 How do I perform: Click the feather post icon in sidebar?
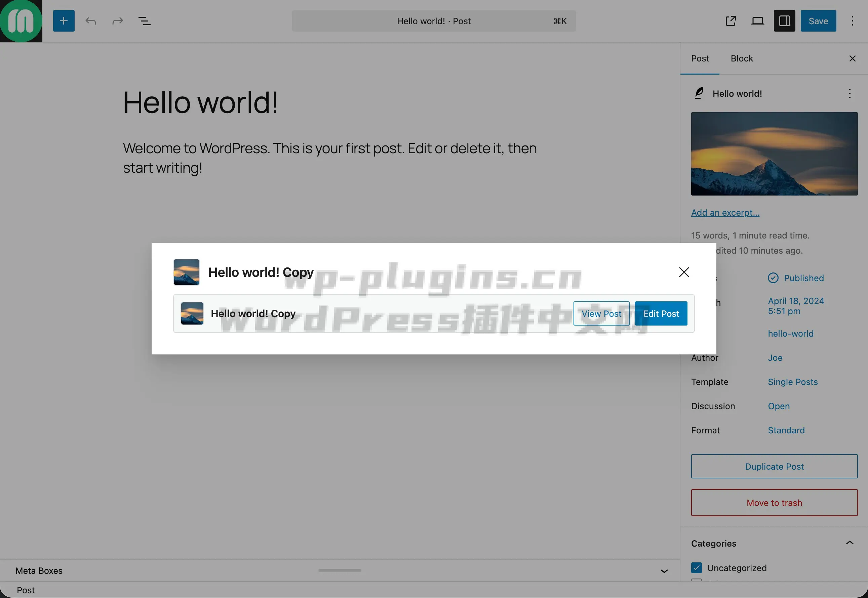coord(699,93)
